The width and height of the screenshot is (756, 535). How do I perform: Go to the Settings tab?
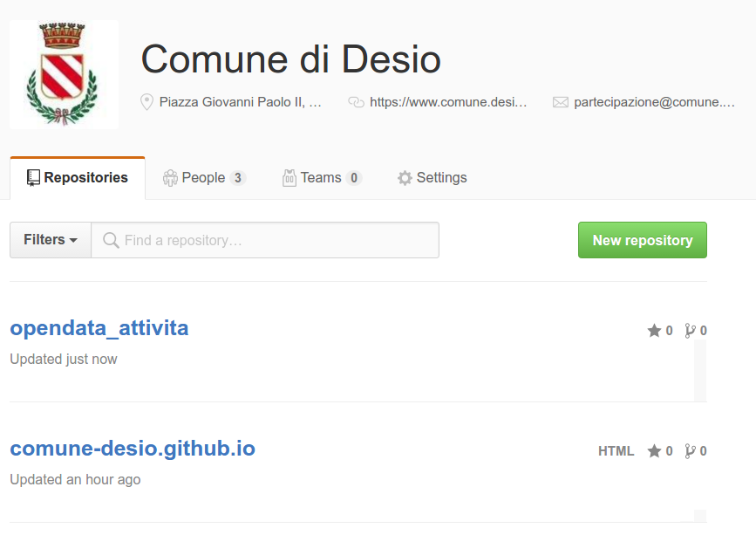coord(432,178)
